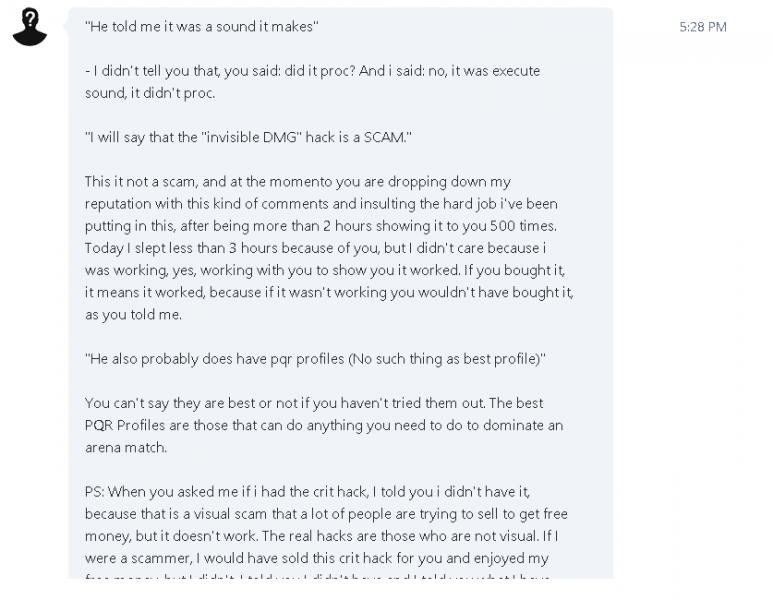Click the line starting "because that is a visual scam"

coord(326,514)
